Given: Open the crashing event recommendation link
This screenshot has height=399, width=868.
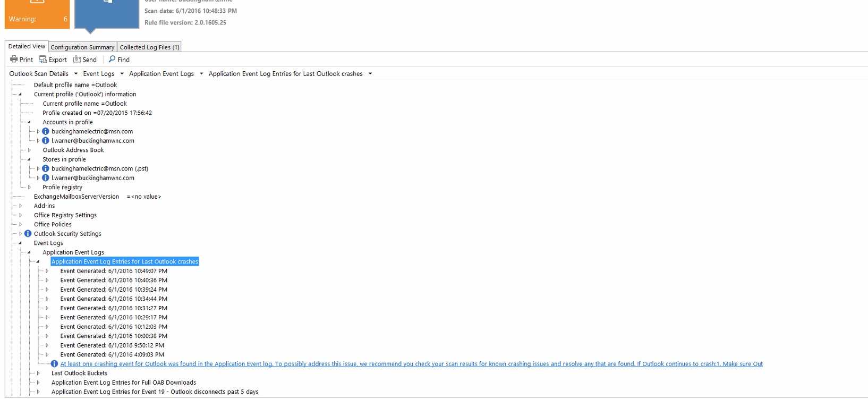Looking at the screenshot, I should [x=411, y=364].
